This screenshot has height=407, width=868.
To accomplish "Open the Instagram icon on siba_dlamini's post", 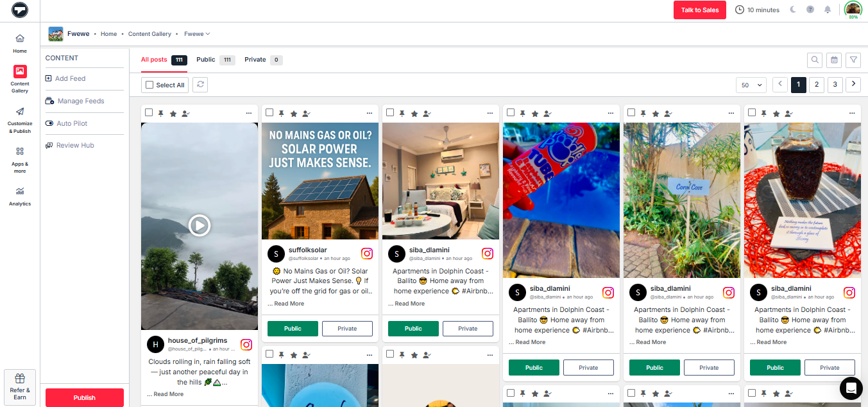I will pyautogui.click(x=488, y=254).
